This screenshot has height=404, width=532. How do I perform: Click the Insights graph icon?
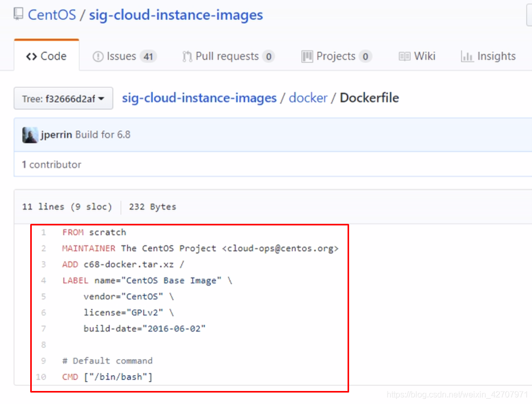(x=467, y=57)
